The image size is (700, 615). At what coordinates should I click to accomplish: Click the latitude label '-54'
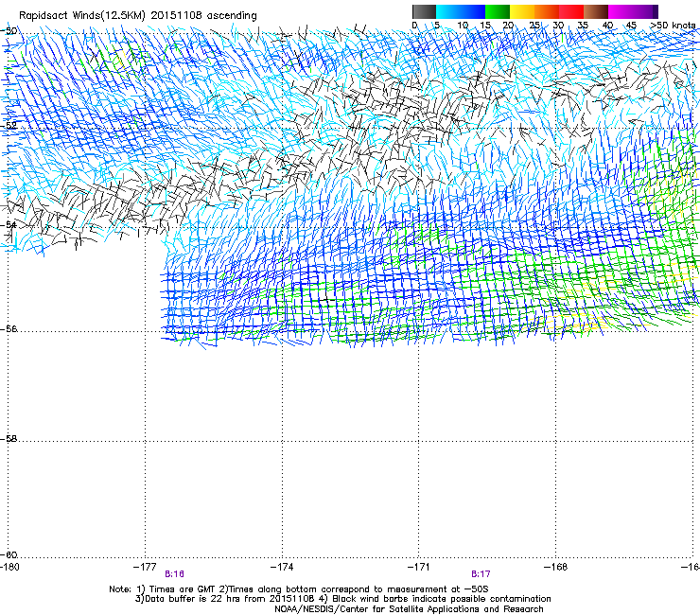point(9,224)
